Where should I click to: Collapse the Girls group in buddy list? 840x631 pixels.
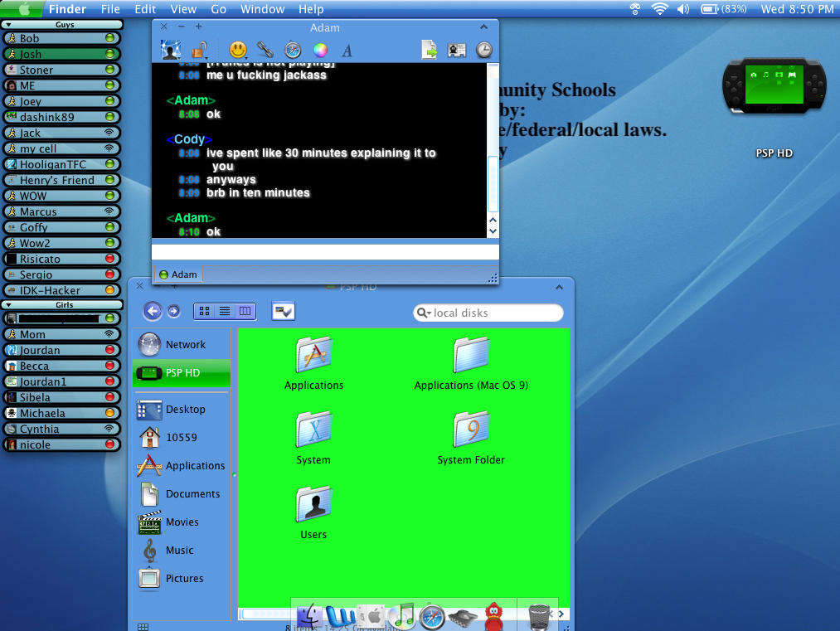pyautogui.click(x=8, y=305)
